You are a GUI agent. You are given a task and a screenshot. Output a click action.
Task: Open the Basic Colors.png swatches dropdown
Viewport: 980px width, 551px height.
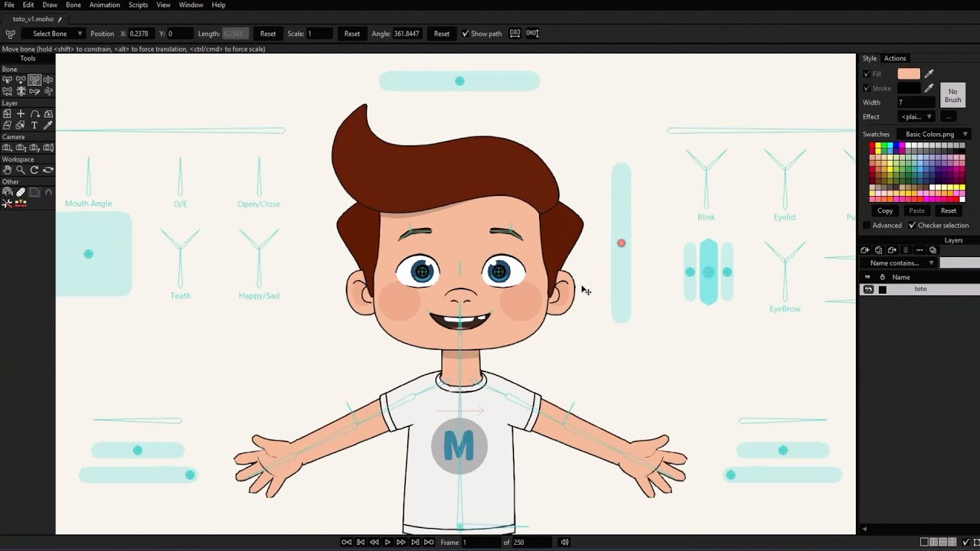coord(934,135)
